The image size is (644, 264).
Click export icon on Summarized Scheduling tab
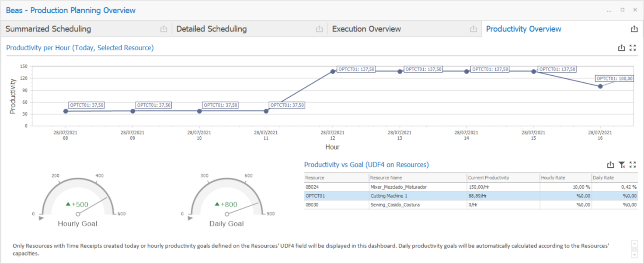pos(164,29)
